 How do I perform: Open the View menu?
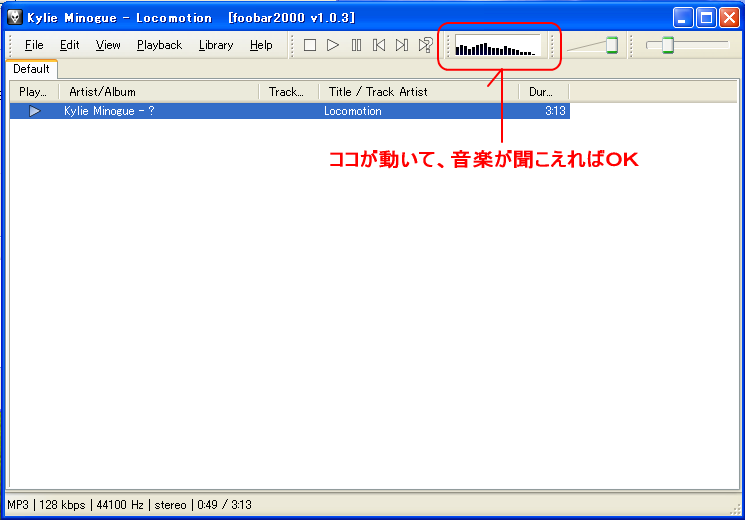(x=108, y=45)
